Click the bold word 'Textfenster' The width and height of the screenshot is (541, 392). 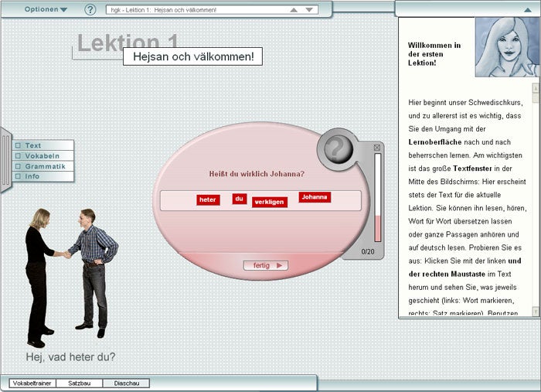point(472,169)
